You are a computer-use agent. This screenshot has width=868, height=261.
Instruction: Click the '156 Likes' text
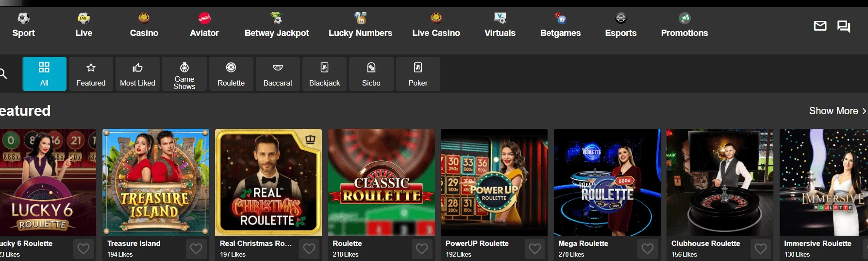pyautogui.click(x=684, y=254)
